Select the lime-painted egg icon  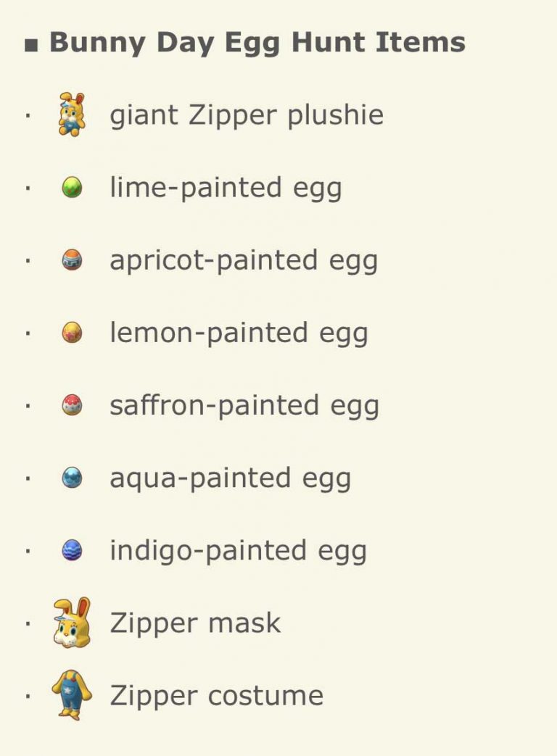pos(72,188)
